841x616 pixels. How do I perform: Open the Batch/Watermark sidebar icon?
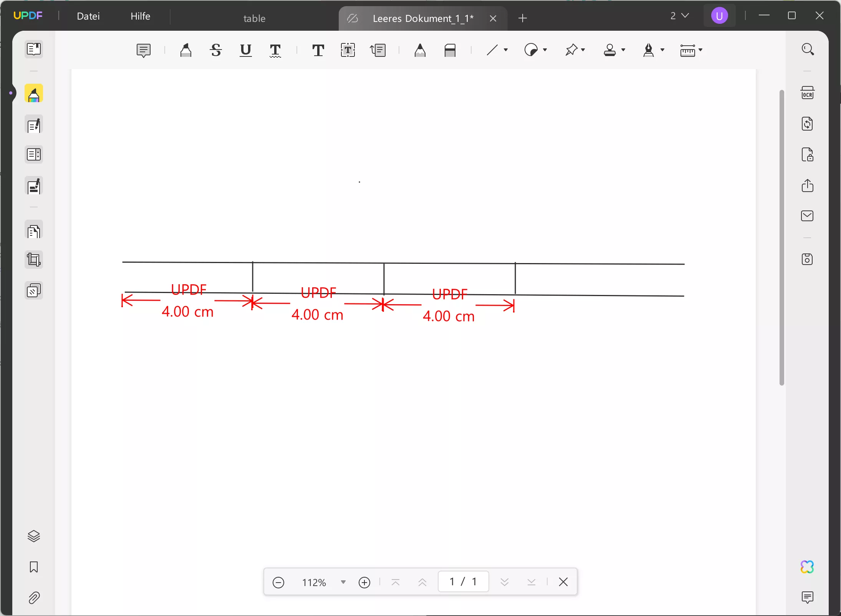coord(34,291)
